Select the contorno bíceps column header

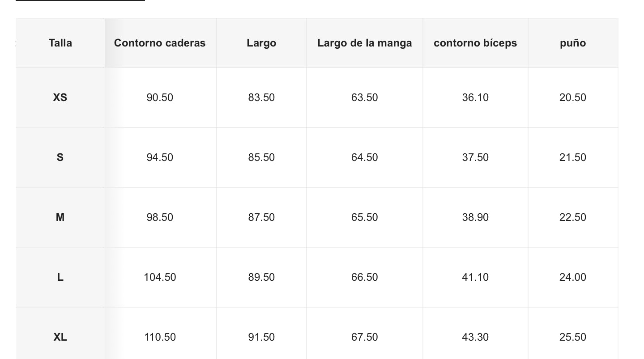pyautogui.click(x=475, y=43)
